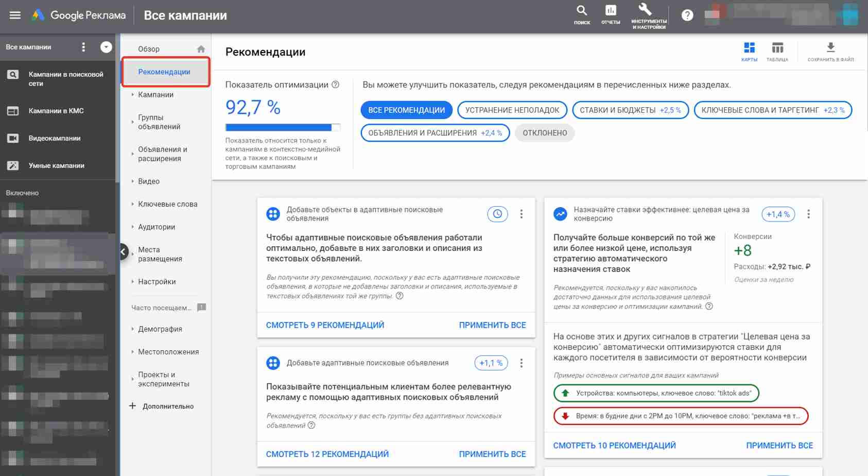Apply all on целевая цена card
This screenshot has width=868, height=476.
tap(779, 445)
